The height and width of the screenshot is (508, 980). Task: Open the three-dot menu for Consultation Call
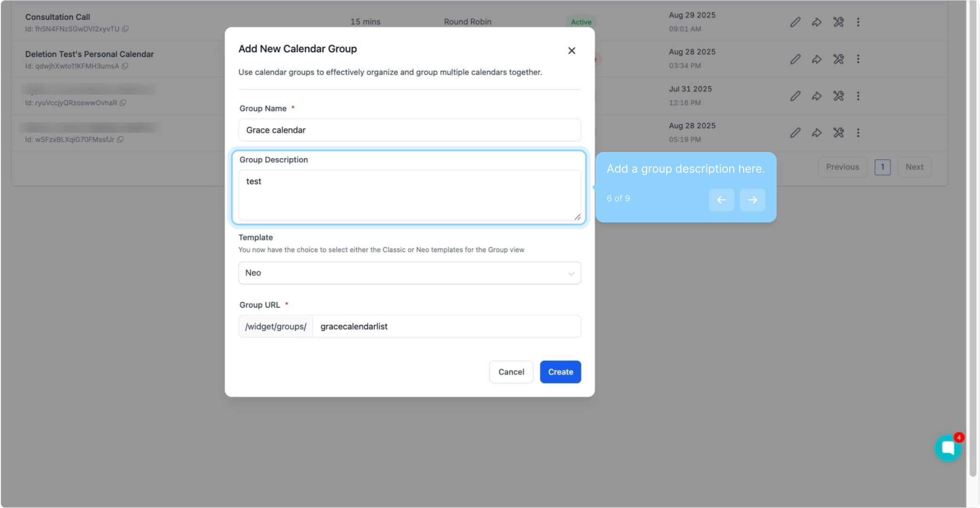coord(858,22)
